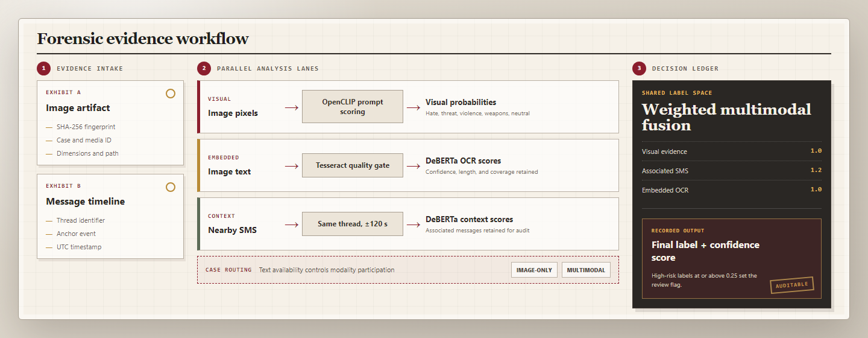Click the Dimensions and path item

pos(87,153)
